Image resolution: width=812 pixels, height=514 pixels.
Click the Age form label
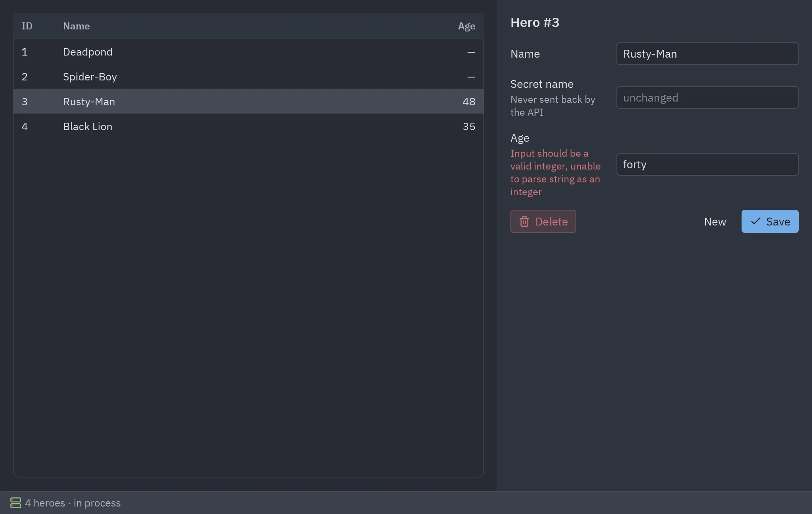520,138
